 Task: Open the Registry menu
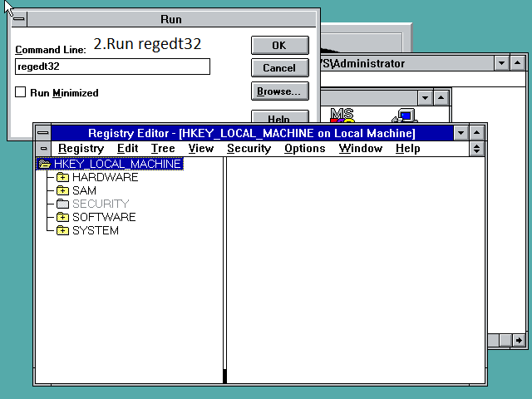point(81,149)
